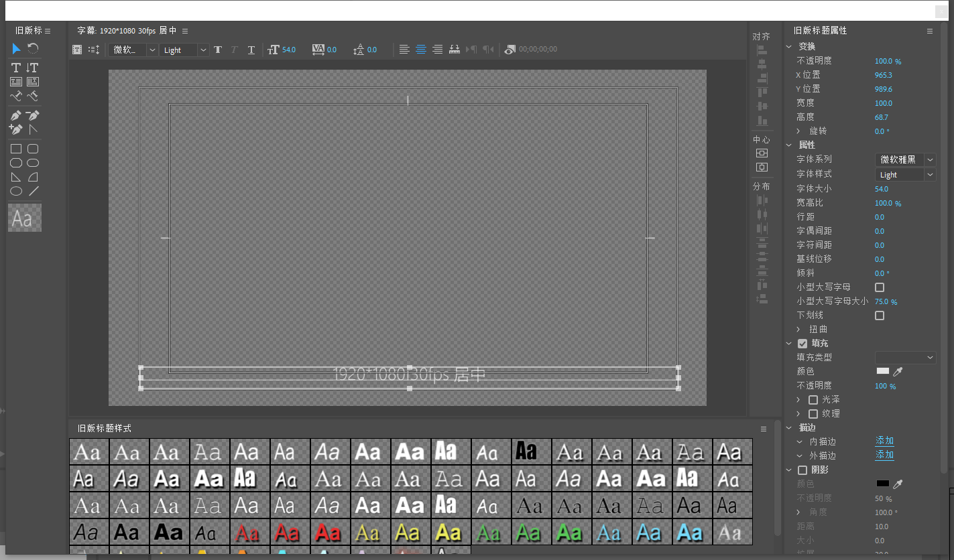
Task: Select the Rounded Corner Rectangle tool
Action: (x=33, y=149)
